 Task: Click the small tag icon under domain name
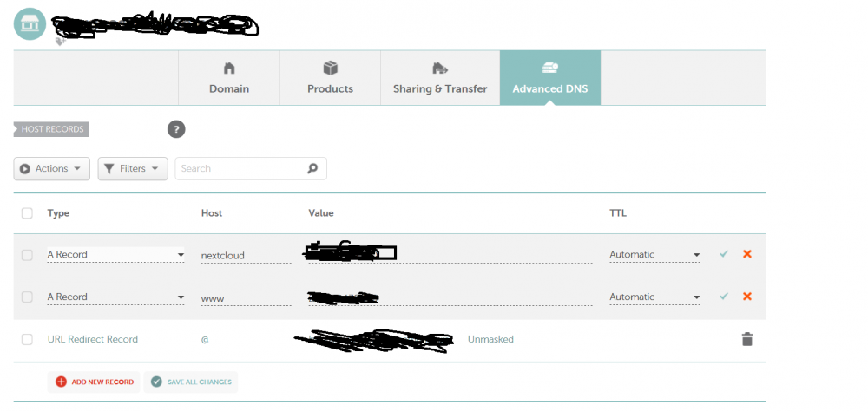tap(61, 42)
